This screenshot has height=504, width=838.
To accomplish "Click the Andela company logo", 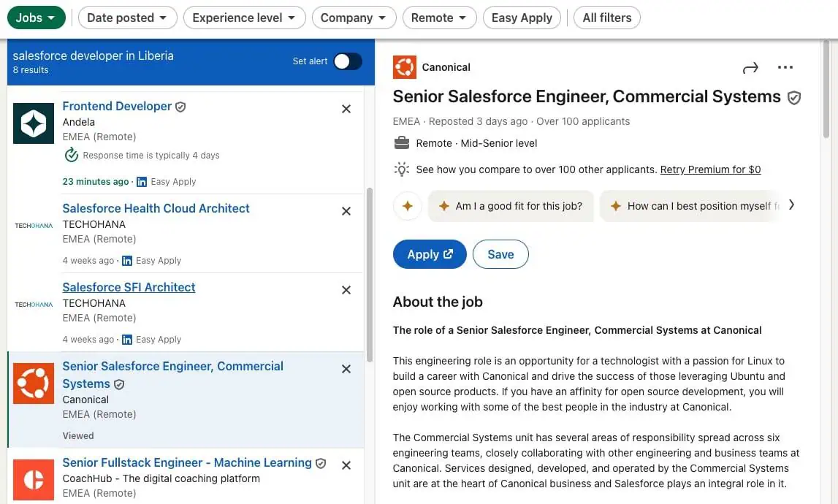I will [34, 123].
